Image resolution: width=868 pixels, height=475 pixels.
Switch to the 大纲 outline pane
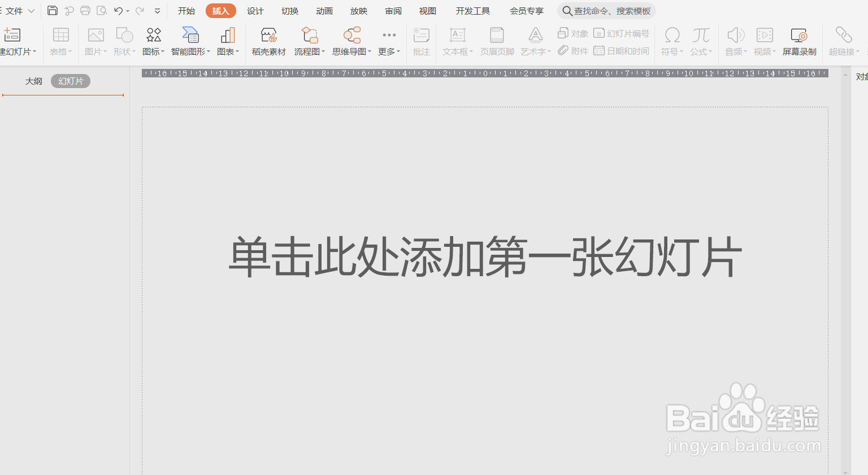coord(34,81)
